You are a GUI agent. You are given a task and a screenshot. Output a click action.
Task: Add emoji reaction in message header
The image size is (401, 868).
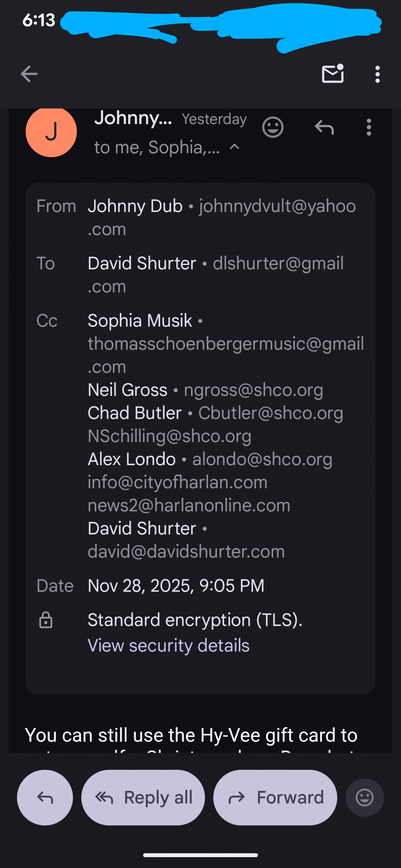pos(272,127)
